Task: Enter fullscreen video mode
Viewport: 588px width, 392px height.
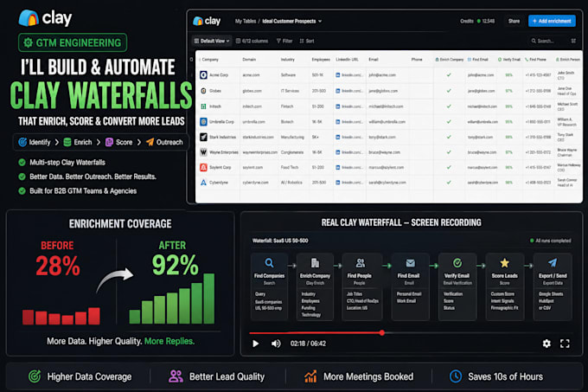Action: click(565, 344)
